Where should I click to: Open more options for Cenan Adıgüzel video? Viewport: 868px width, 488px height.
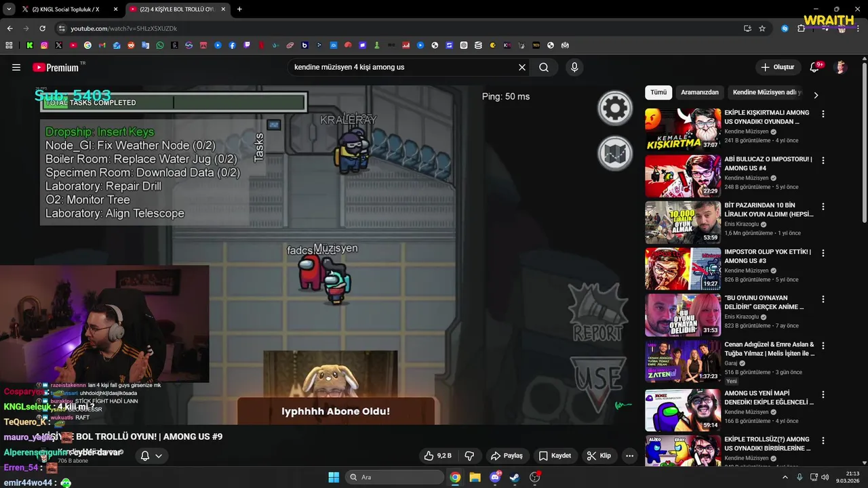point(823,346)
